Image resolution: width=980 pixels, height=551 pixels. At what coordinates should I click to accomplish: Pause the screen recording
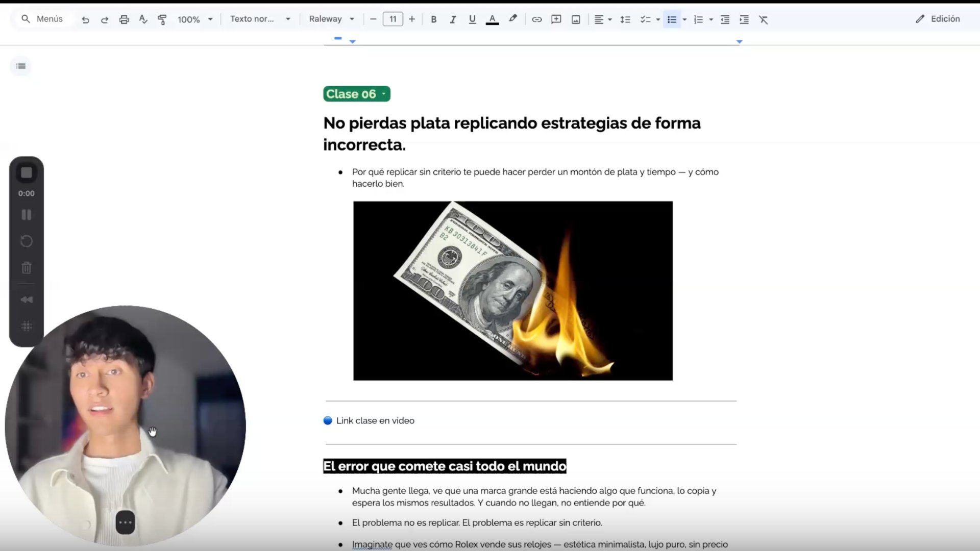pyautogui.click(x=27, y=215)
